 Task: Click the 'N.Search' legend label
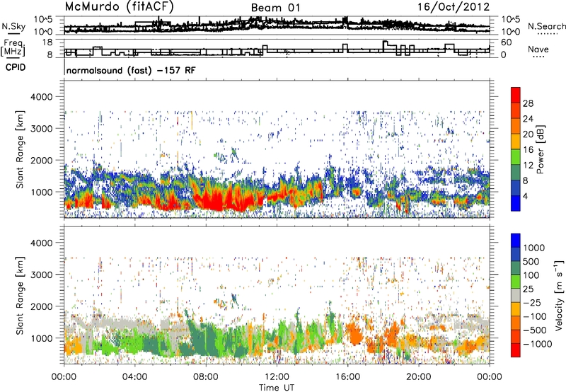click(546, 26)
